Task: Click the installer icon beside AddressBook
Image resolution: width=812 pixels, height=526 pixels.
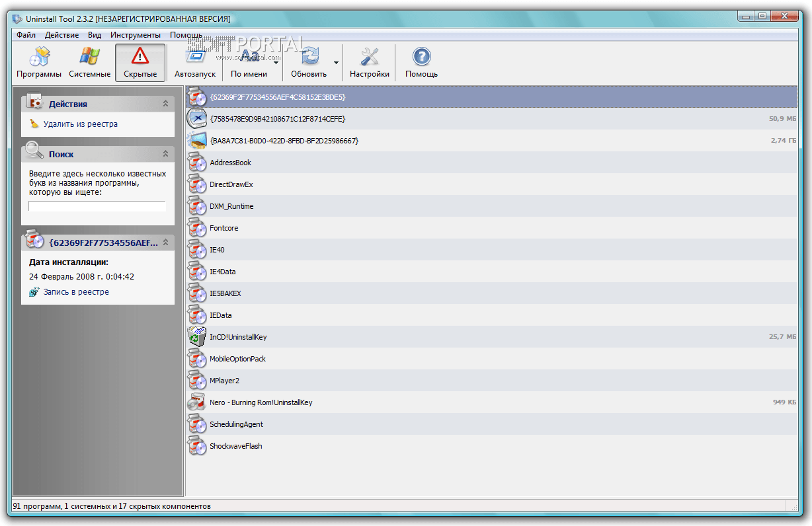Action: tap(197, 163)
